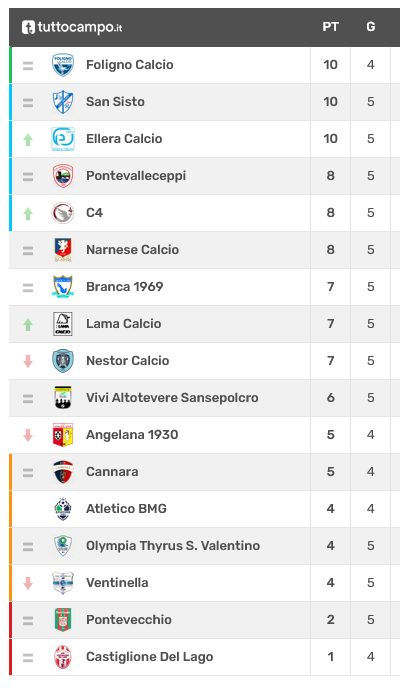
Task: Open Vivi Altotevere Sansepolcro team link
Action: (172, 397)
